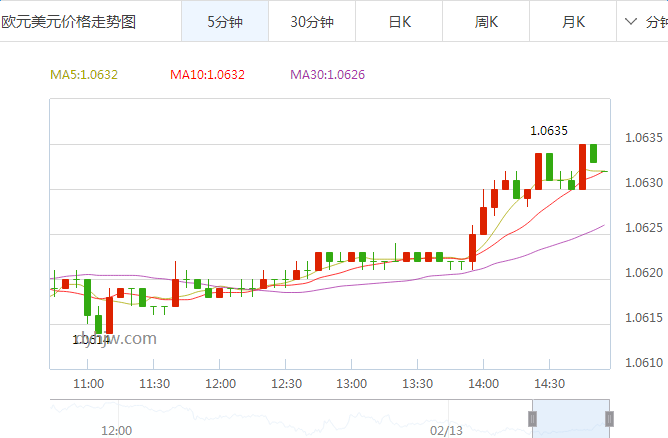The image size is (668, 438).
Task: Click the 1.0614 low price marker
Action: pyautogui.click(x=91, y=340)
